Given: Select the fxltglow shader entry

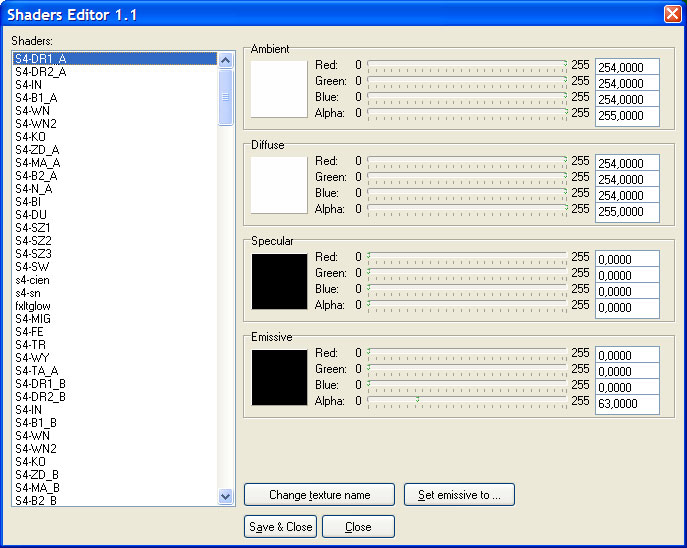Looking at the screenshot, I should tap(35, 306).
